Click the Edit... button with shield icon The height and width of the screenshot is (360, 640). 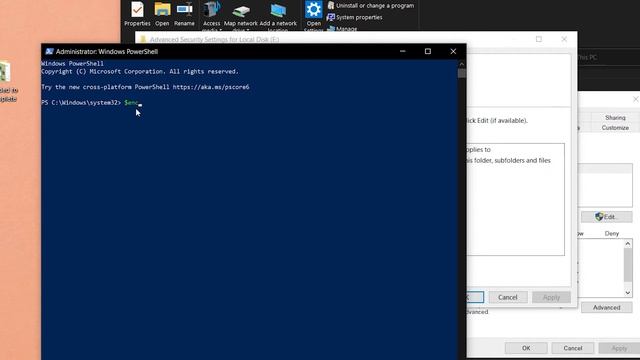[x=607, y=217]
